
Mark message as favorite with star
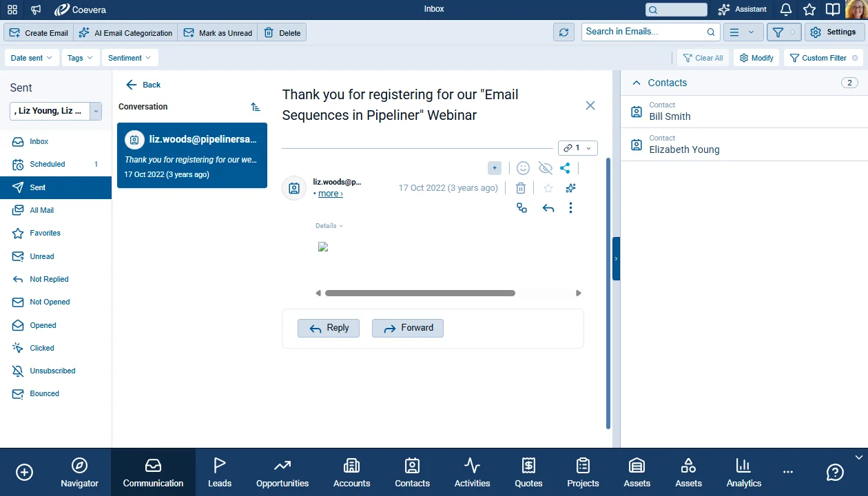548,188
